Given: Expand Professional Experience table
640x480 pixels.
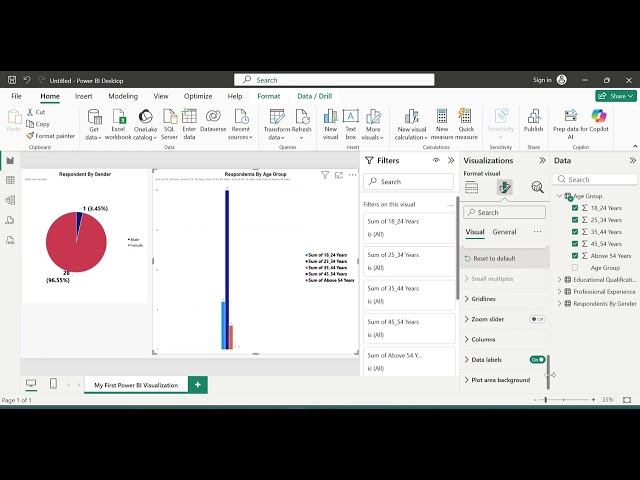Looking at the screenshot, I should [x=559, y=291].
